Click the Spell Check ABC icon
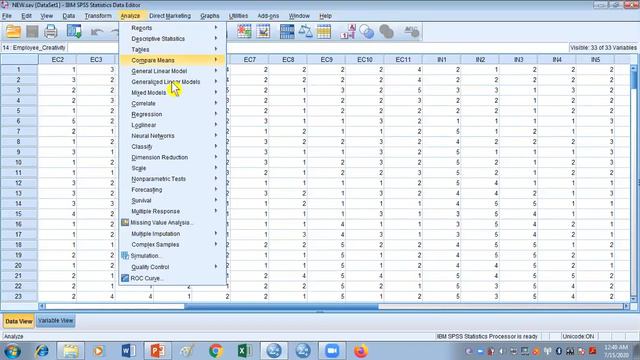640x360 pixels. 411,31
